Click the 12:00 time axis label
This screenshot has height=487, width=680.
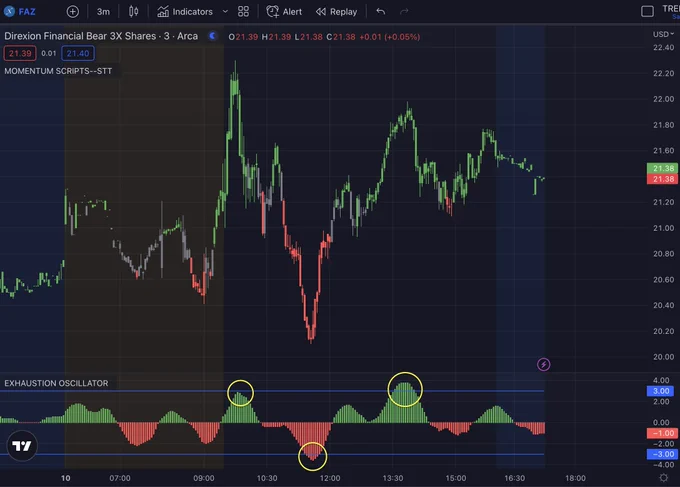point(330,478)
